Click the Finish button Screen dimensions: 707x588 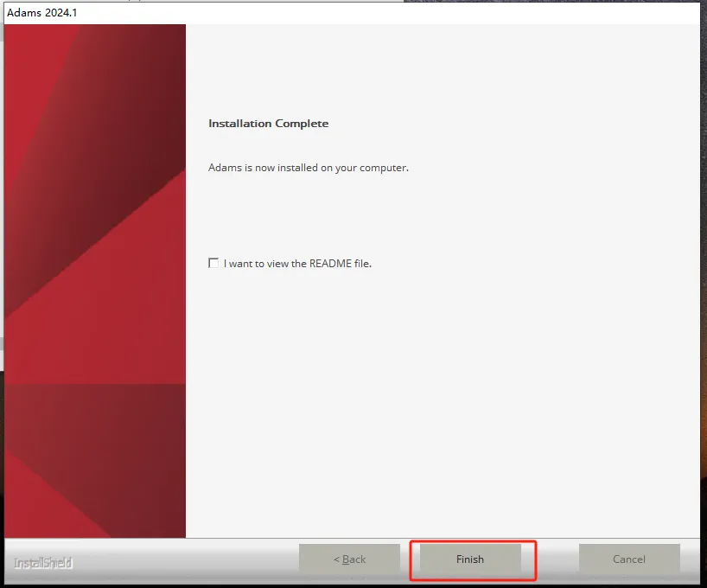(470, 559)
